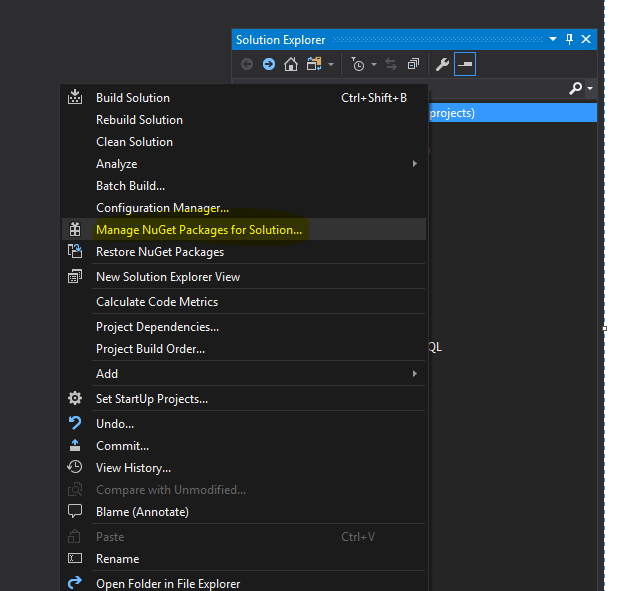Open Configuration Manager from the menu
This screenshot has width=627, height=591.
162,208
